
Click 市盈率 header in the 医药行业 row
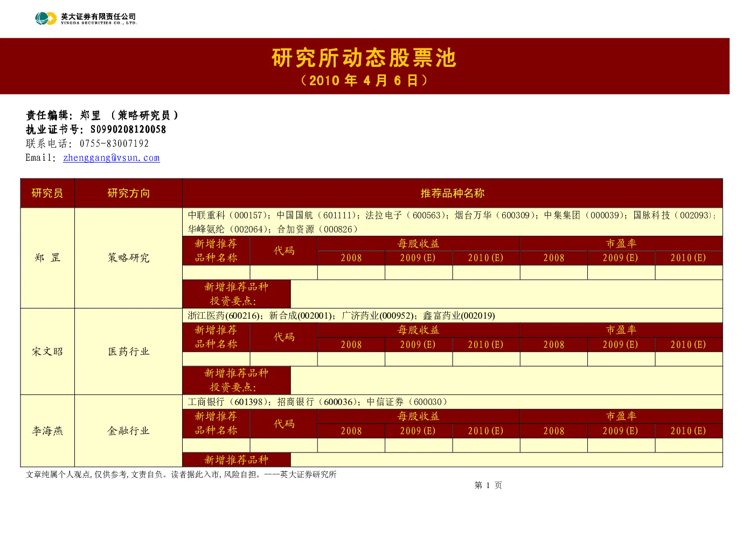(621, 330)
